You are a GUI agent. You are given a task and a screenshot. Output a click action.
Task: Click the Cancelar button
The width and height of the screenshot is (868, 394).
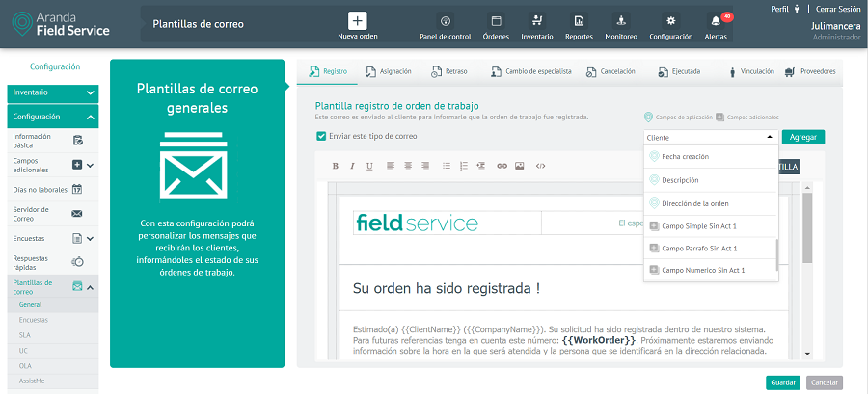[x=825, y=382]
